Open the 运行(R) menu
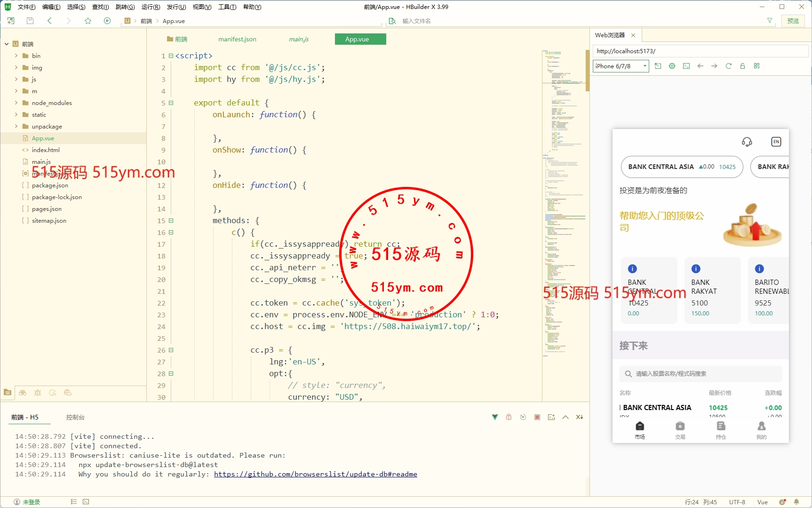812x508 pixels. coord(151,7)
